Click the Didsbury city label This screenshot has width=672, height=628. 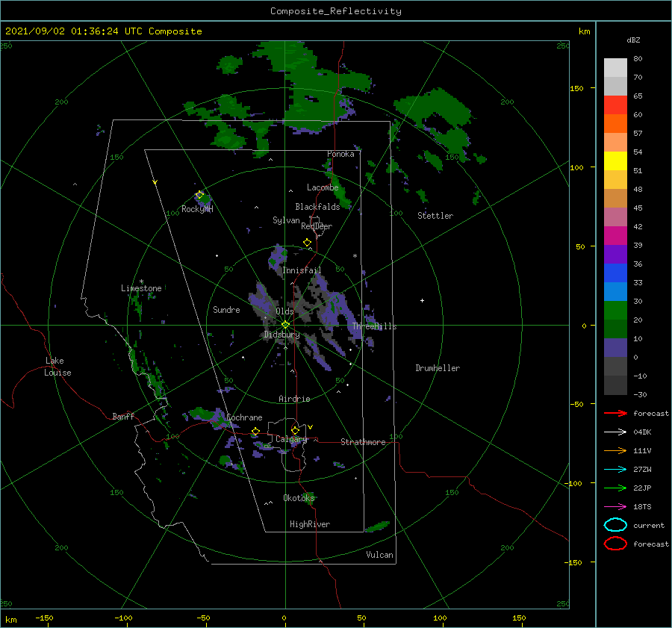(281, 335)
